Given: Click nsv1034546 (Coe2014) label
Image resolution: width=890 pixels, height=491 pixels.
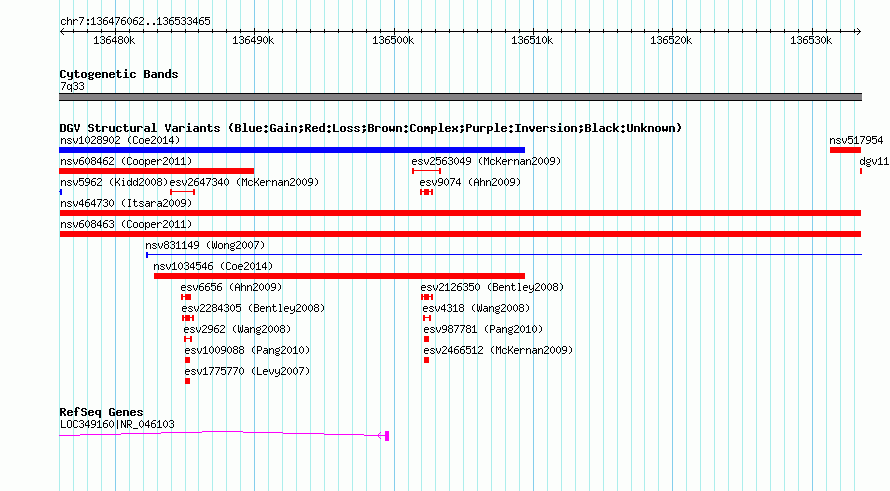Looking at the screenshot, I should (213, 266).
